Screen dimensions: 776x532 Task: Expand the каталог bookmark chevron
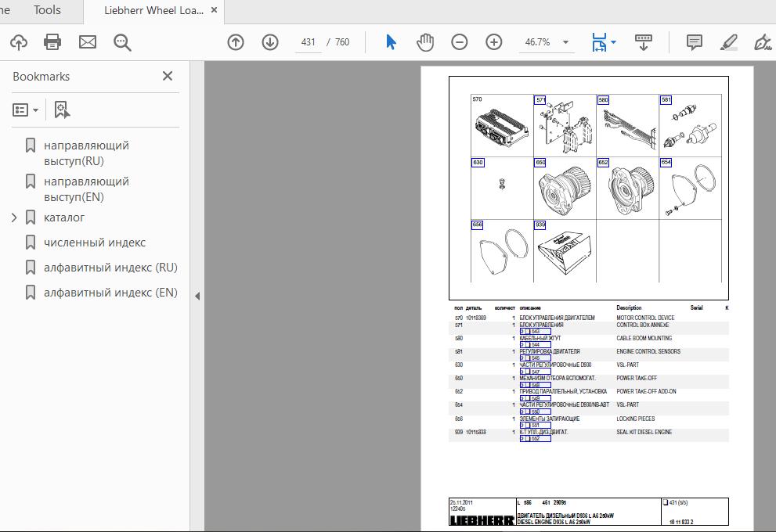click(x=14, y=217)
